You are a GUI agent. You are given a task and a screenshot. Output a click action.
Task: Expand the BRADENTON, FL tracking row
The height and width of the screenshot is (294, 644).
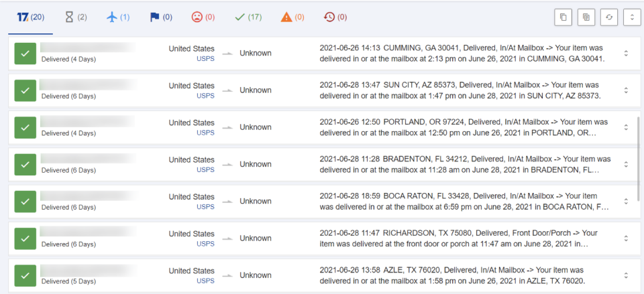click(626, 165)
